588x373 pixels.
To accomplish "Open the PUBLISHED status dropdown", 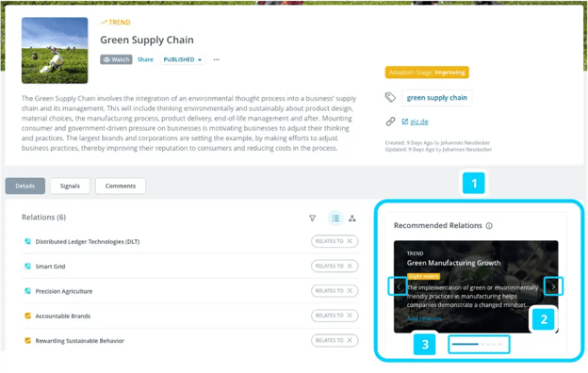I will coord(183,59).
